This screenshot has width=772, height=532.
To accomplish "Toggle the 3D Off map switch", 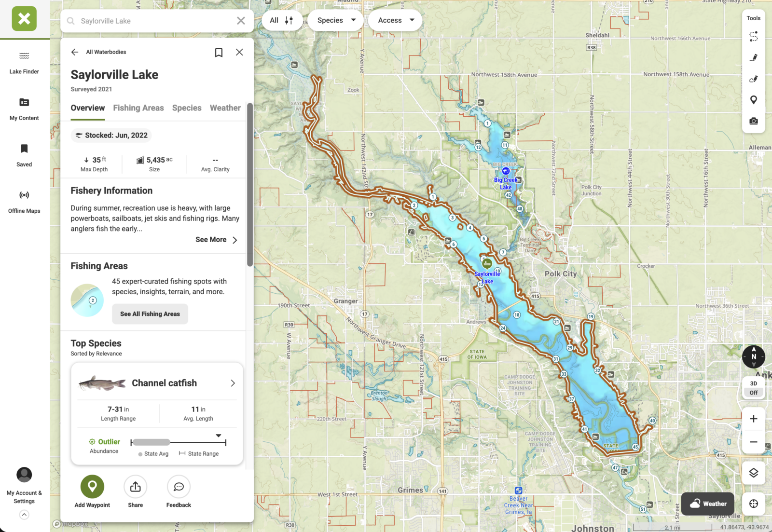I will 753,388.
